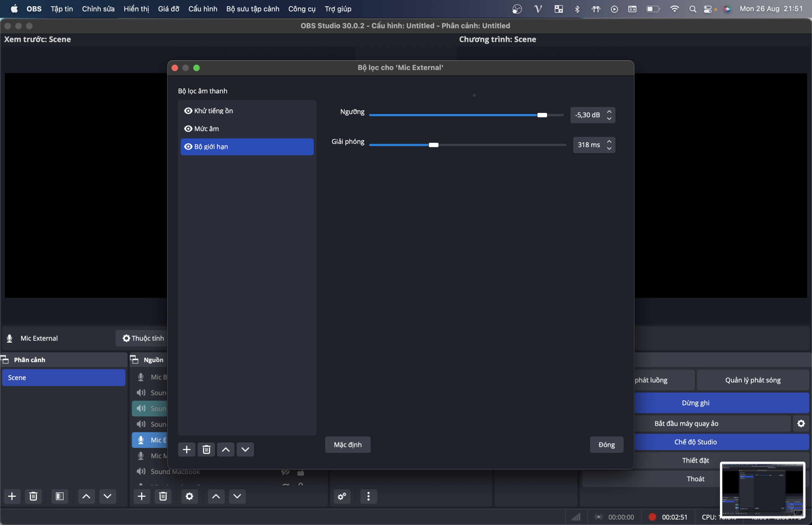The width and height of the screenshot is (812, 525).
Task: Move selected filter up in filter list
Action: (226, 450)
